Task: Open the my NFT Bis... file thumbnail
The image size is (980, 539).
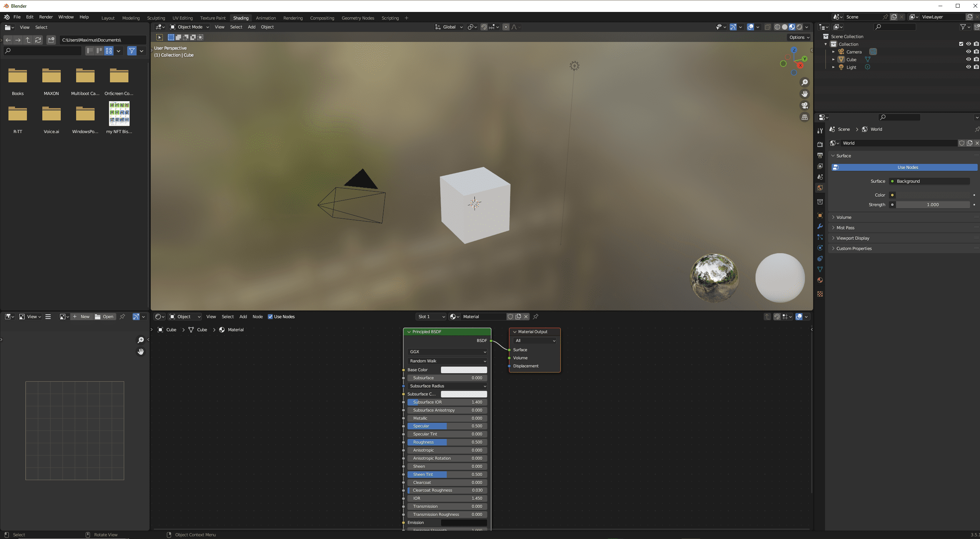Action: click(x=119, y=114)
